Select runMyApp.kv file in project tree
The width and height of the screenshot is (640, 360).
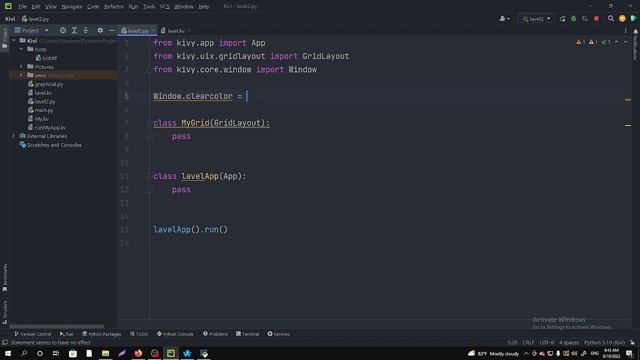point(47,127)
